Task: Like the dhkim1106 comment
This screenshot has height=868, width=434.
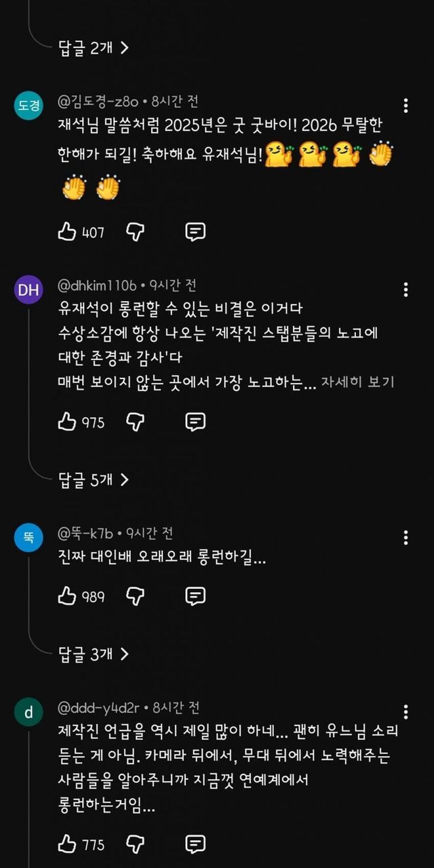Action: point(67,422)
